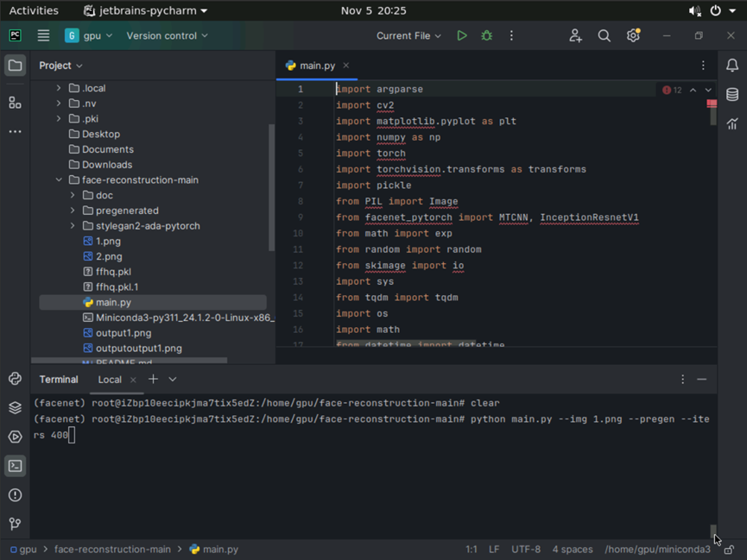Toggle the read-only lock icon in status bar
This screenshot has height=560, width=747.
[730, 550]
